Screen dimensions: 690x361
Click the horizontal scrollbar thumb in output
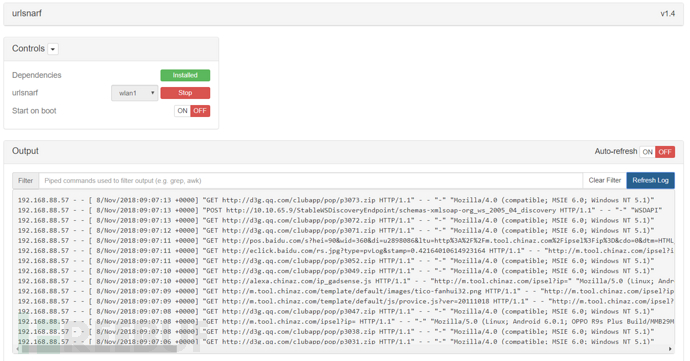pyautogui.click(x=99, y=349)
